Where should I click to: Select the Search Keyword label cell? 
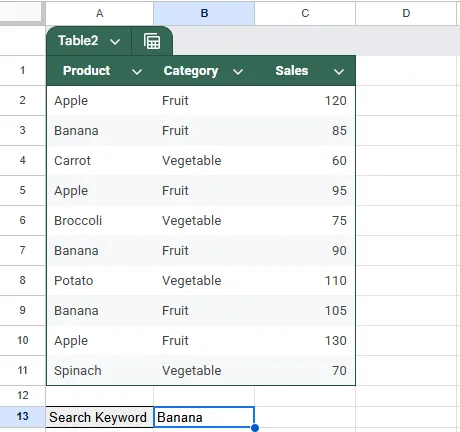(x=99, y=417)
